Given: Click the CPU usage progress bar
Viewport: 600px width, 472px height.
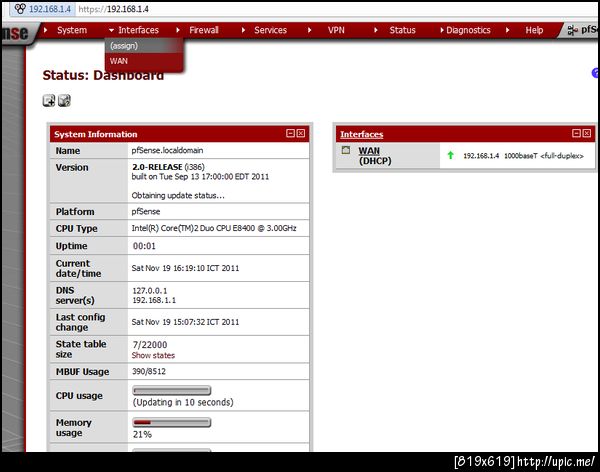Looking at the screenshot, I should click(172, 390).
